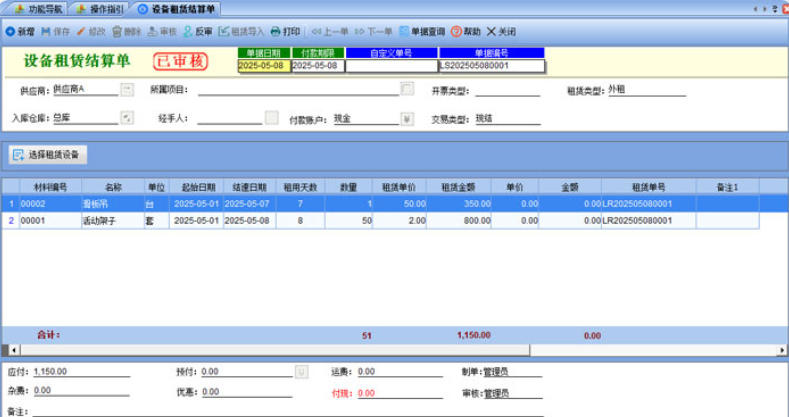Screen dimensions: 789x417
Task: Open the 经手人 handler picker button
Action: click(x=271, y=118)
